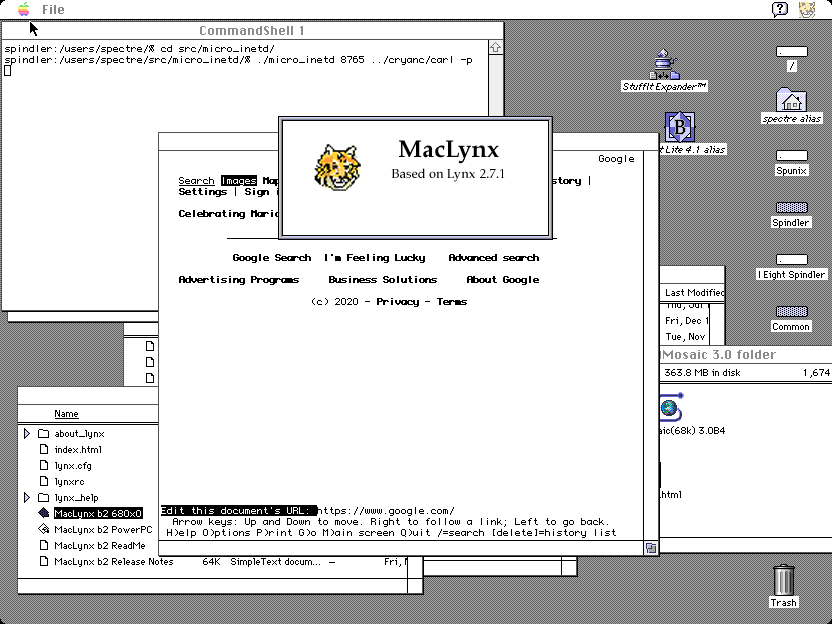Select the lynx.cfg file icon
The width and height of the screenshot is (832, 624).
click(x=45, y=465)
